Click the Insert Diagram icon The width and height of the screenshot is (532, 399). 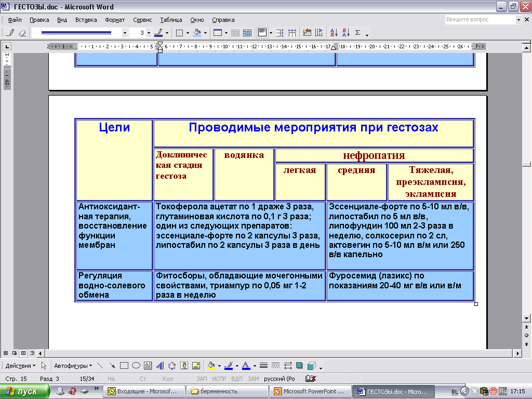(172, 366)
